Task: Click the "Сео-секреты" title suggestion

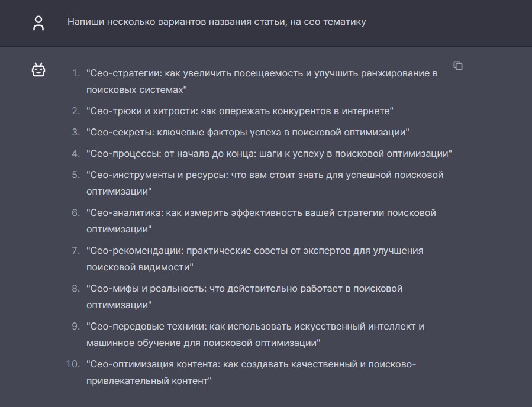Action: (247, 133)
